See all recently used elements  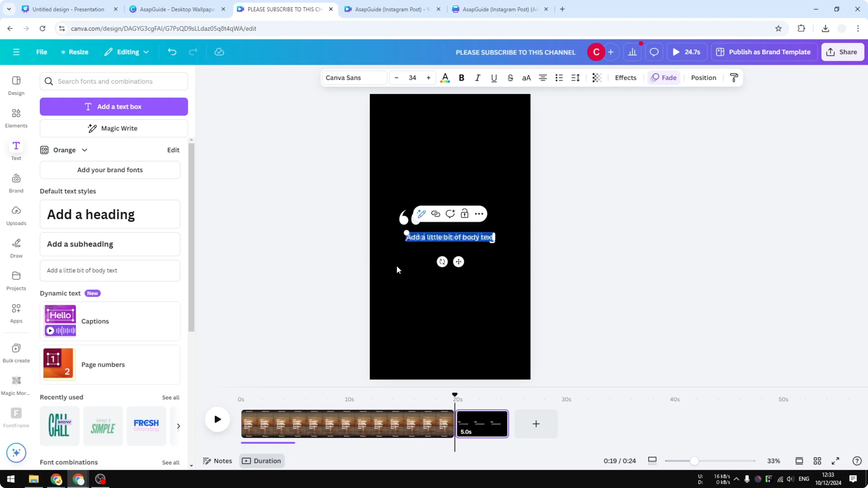[171, 397]
